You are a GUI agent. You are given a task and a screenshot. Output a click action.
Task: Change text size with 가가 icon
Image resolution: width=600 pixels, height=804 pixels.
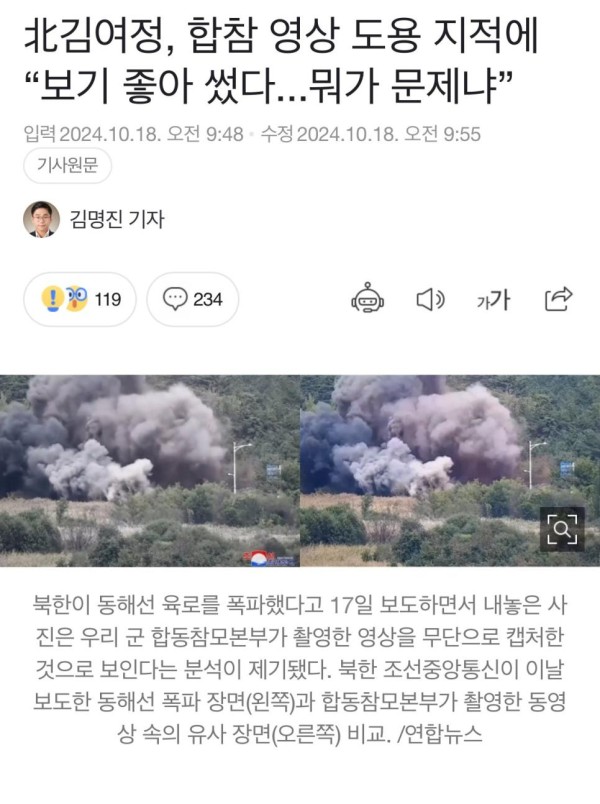(493, 299)
